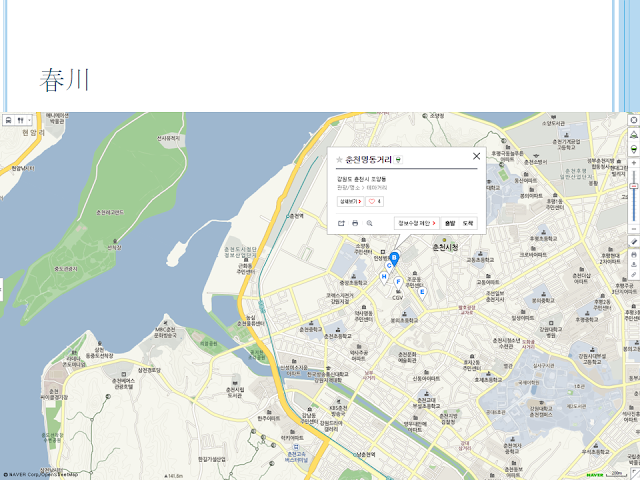The width and height of the screenshot is (640, 480).
Task: Click zoom magnifier icon in info popup
Action: (369, 223)
